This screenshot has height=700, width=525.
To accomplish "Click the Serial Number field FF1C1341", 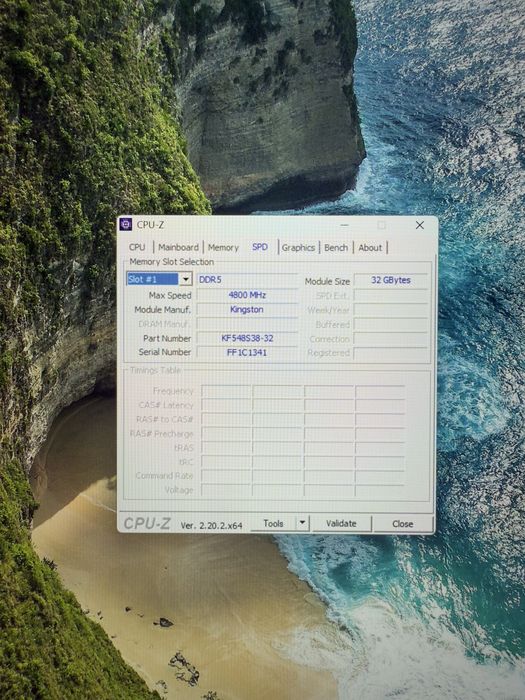I will pyautogui.click(x=247, y=352).
